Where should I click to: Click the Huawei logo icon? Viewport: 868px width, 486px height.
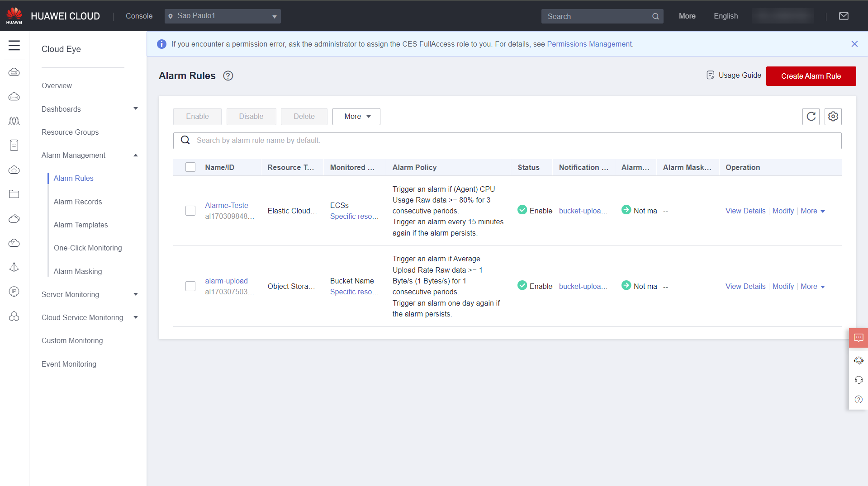pyautogui.click(x=14, y=16)
